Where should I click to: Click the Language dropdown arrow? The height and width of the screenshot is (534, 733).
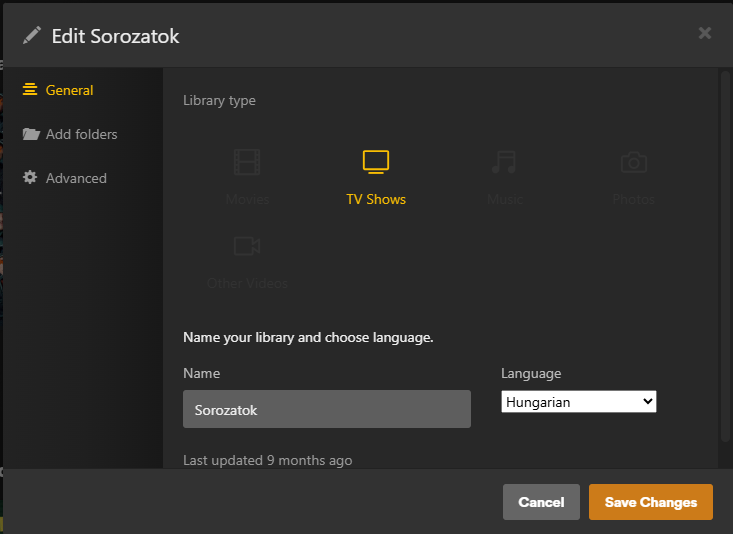647,401
